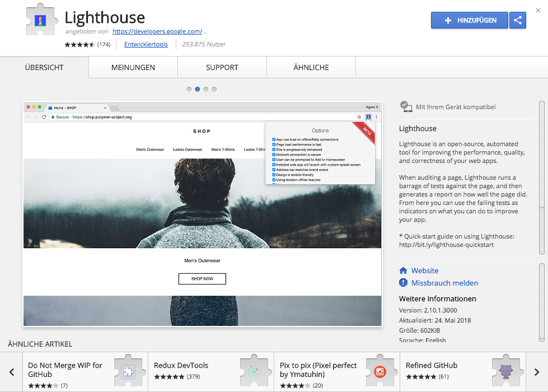Viewport: 548px width, 392px height.
Task: Close the extension detail overlay
Action: [x=538, y=11]
